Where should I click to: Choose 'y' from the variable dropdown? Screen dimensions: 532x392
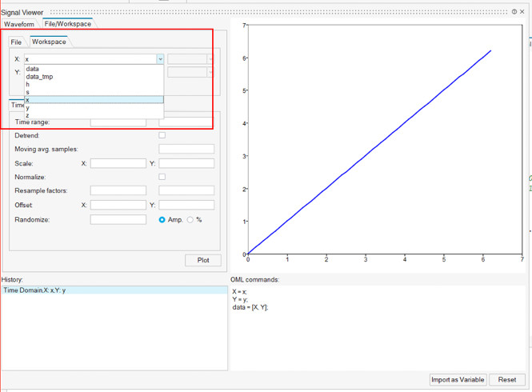point(28,108)
